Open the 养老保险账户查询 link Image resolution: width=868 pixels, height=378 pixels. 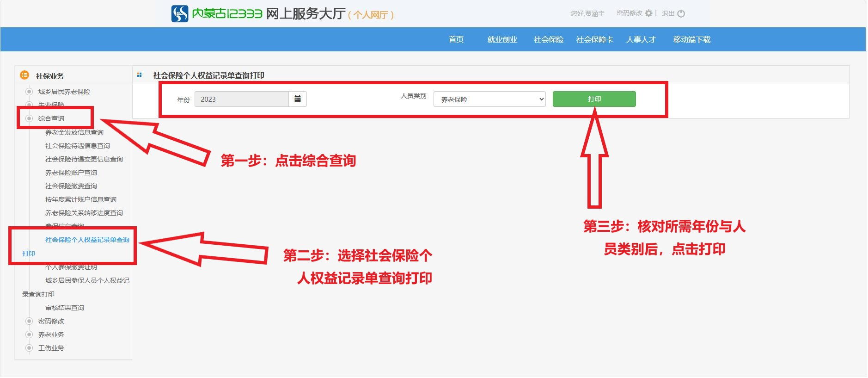click(x=71, y=173)
